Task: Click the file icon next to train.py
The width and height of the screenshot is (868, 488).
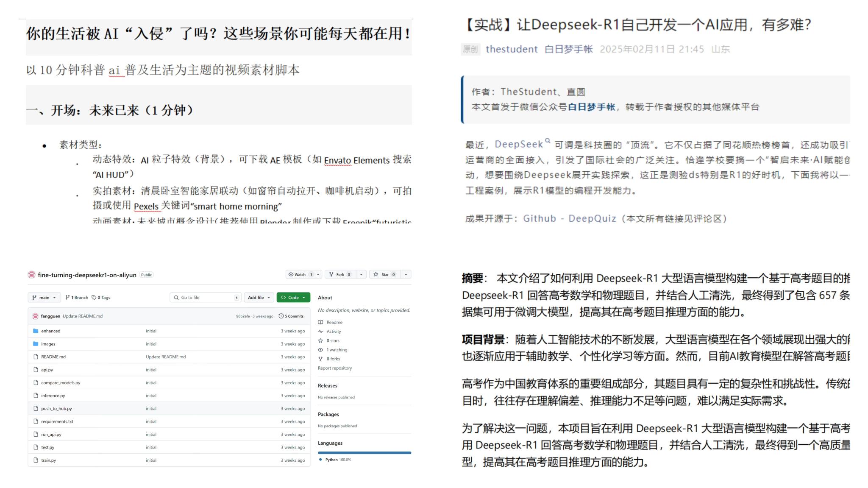Action: pyautogui.click(x=36, y=460)
